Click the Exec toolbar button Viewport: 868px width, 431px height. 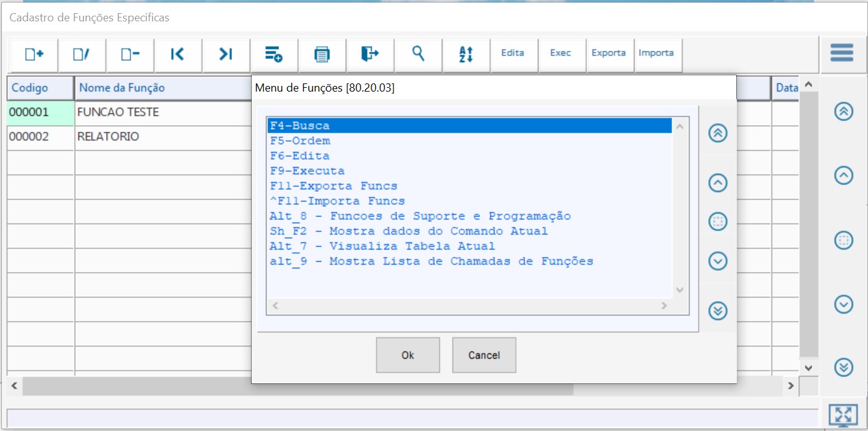[560, 53]
